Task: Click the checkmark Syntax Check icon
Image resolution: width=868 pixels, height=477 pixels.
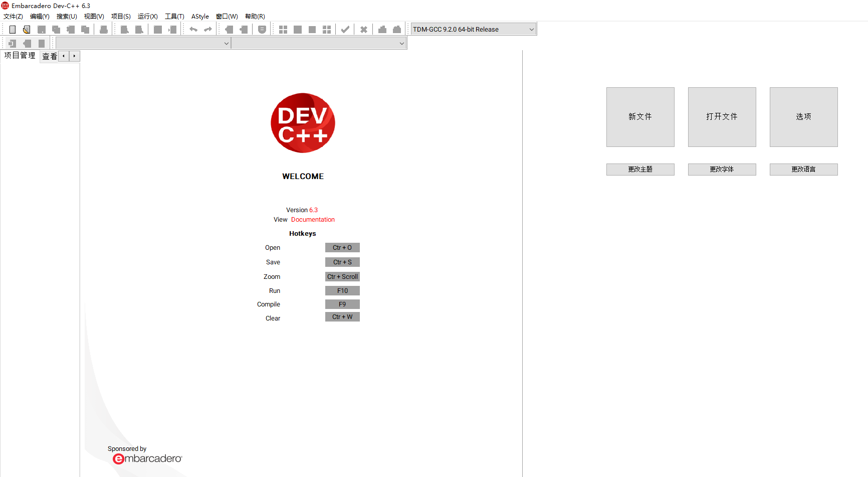Action: (345, 30)
